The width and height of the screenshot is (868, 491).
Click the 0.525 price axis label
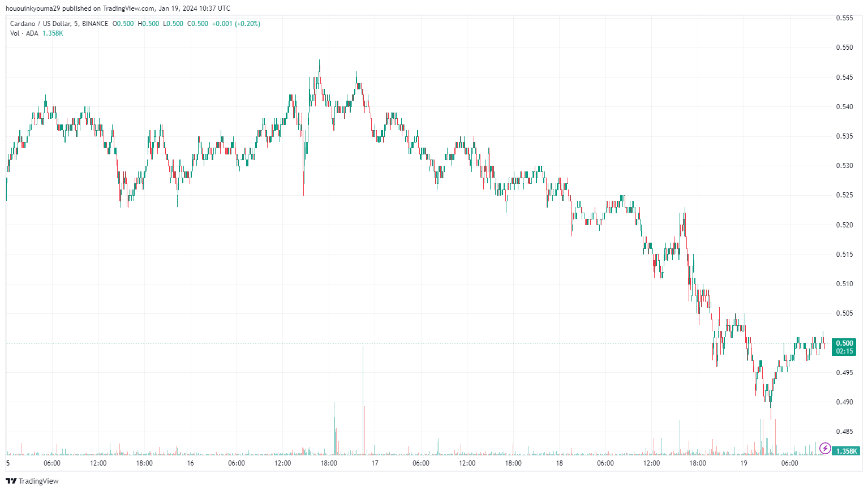pos(845,195)
